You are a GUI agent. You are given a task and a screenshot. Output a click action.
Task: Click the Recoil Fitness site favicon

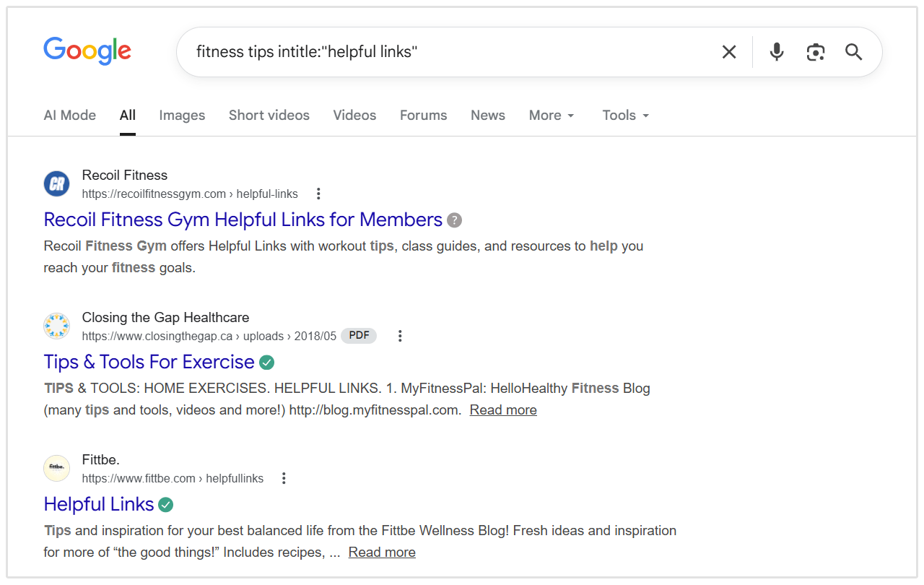coord(56,184)
